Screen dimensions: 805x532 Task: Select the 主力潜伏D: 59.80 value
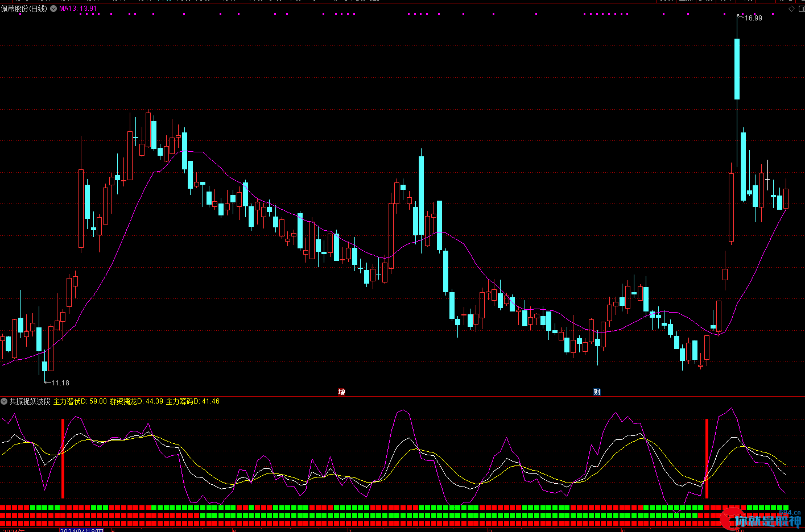pyautogui.click(x=80, y=401)
